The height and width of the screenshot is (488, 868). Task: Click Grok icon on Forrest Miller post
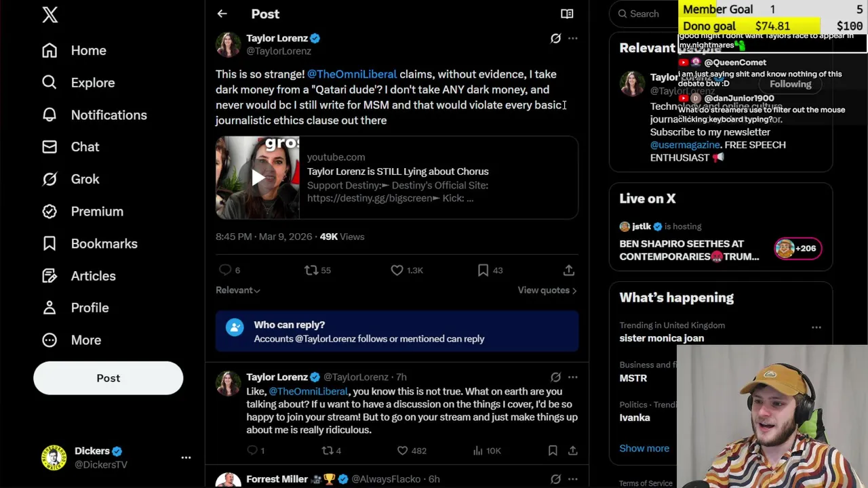click(555, 479)
